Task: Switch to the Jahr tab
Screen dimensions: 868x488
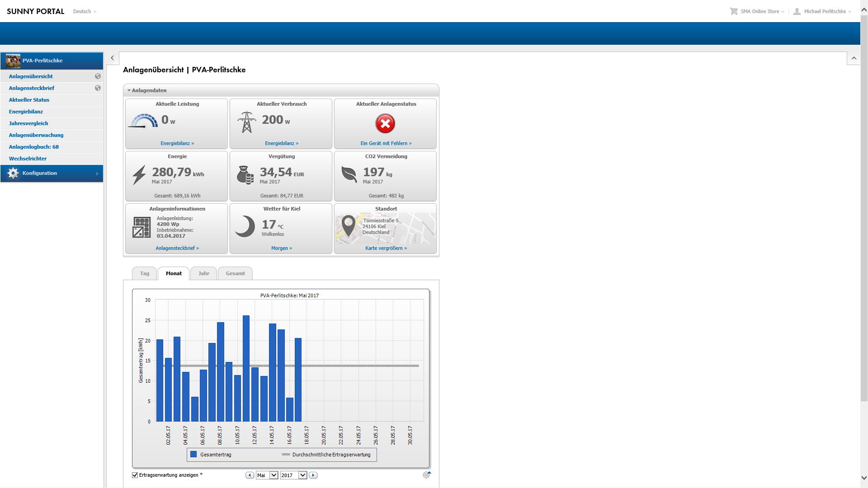Action: click(x=203, y=273)
